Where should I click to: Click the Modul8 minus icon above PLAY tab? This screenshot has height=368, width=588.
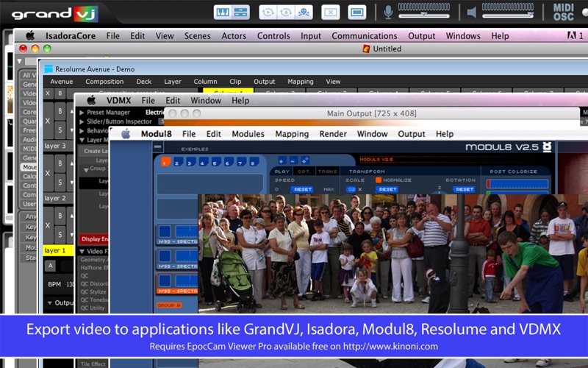pyautogui.click(x=293, y=160)
